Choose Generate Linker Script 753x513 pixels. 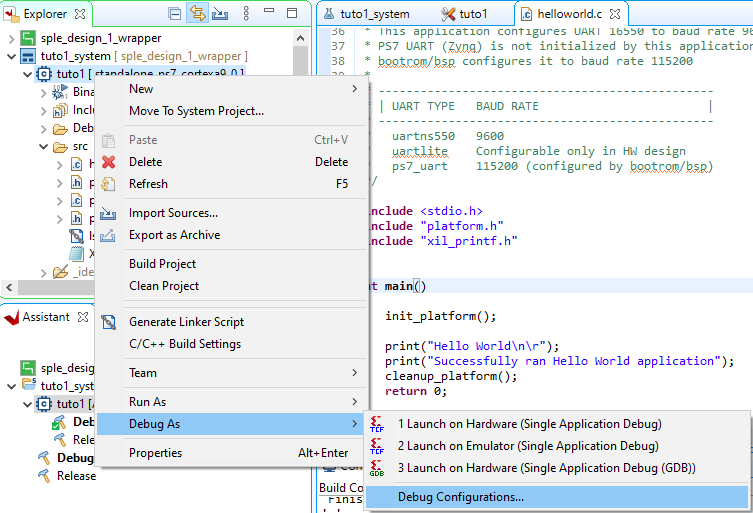(x=232, y=322)
